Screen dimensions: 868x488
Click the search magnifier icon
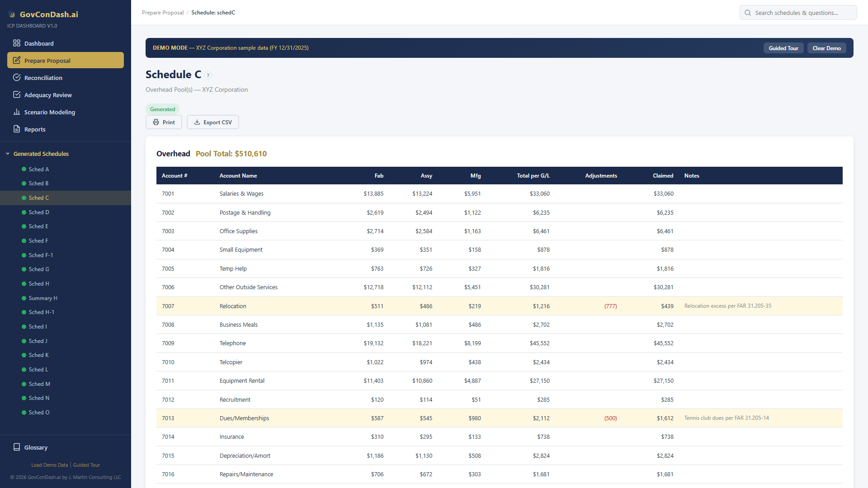(x=748, y=13)
